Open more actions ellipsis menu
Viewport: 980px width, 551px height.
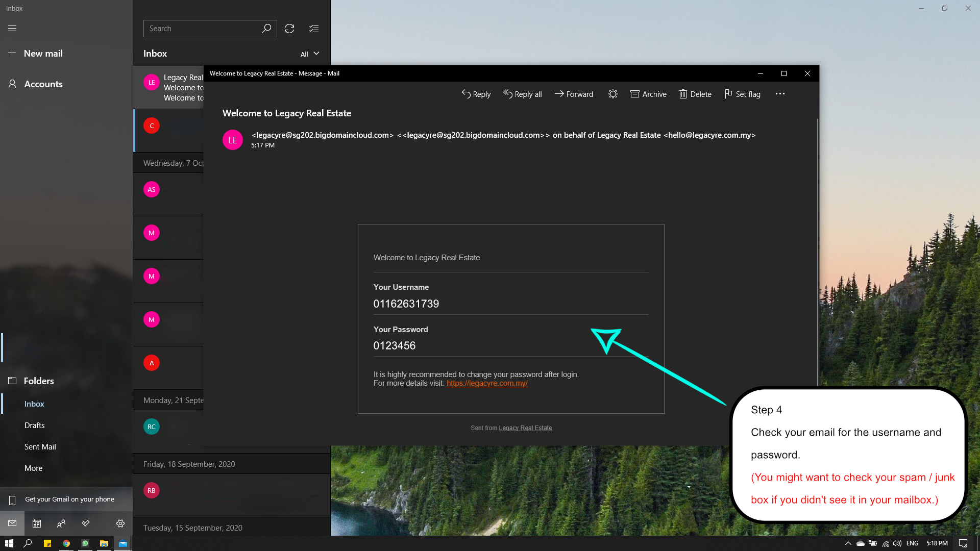pos(780,94)
